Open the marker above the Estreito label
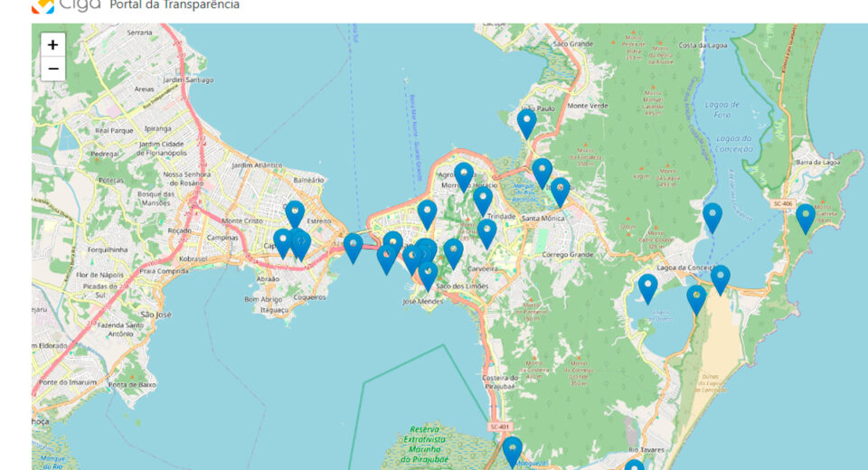The image size is (868, 470). 295,215
